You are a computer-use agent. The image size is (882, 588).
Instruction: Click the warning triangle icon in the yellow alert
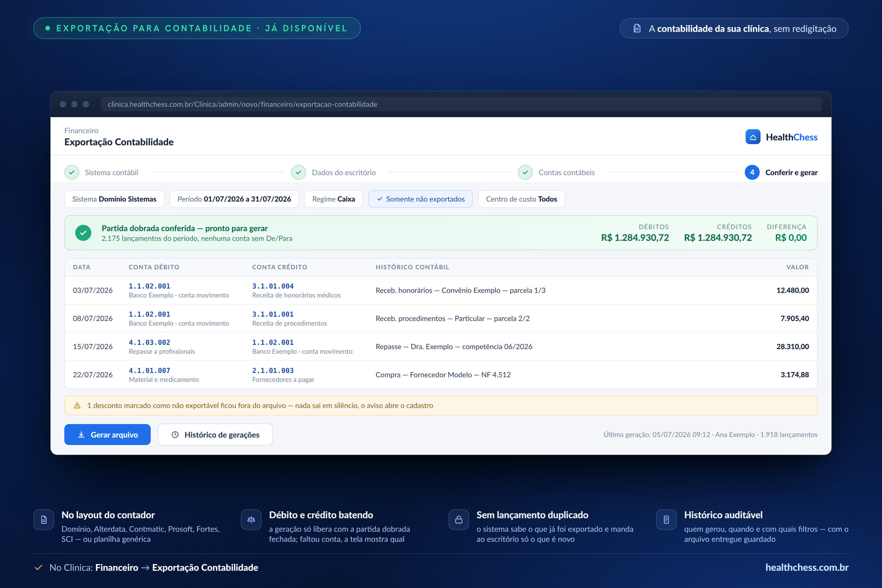[77, 405]
